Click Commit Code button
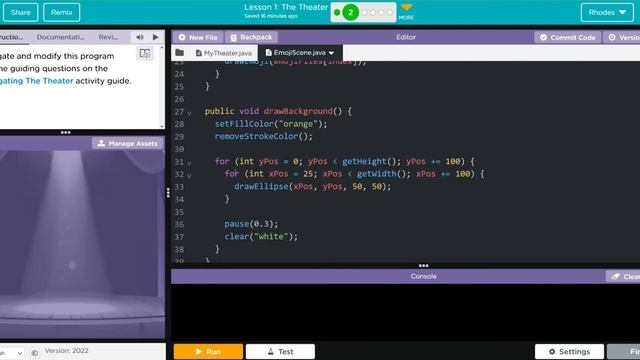Image resolution: width=640 pixels, height=360 pixels. (x=568, y=37)
